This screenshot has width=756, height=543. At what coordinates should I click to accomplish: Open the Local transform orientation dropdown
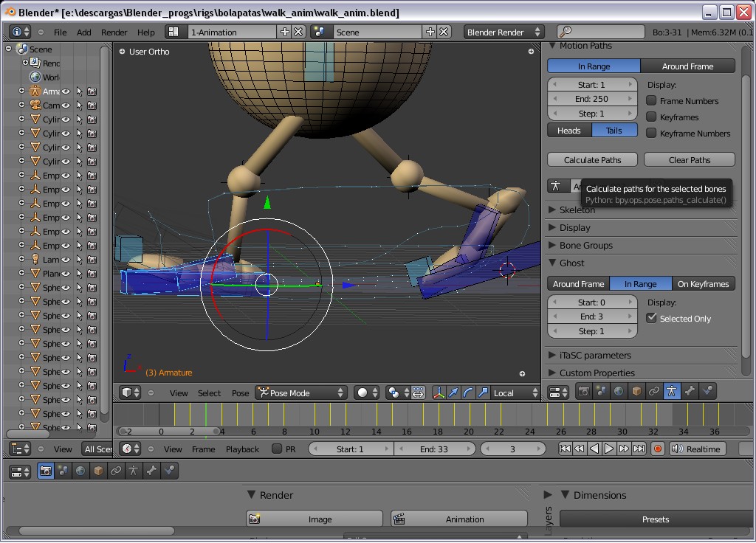(x=515, y=392)
